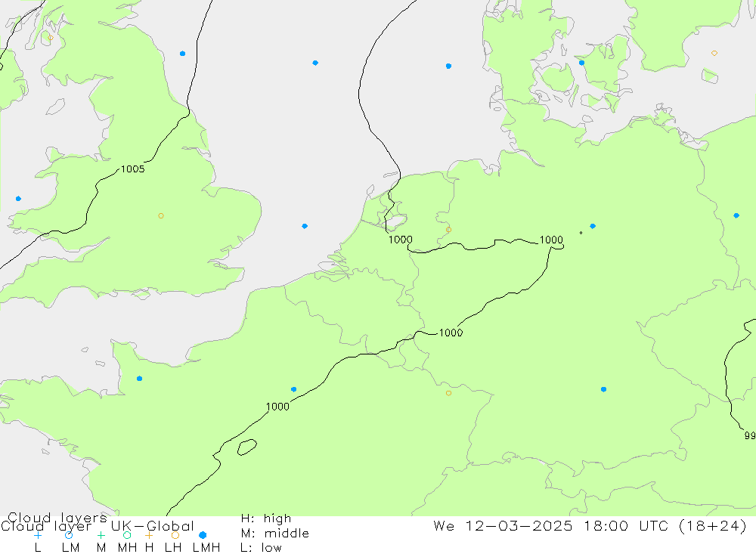Click the filled blue LMH legend symbol
Image resolution: width=756 pixels, height=554 pixels.
point(203,535)
